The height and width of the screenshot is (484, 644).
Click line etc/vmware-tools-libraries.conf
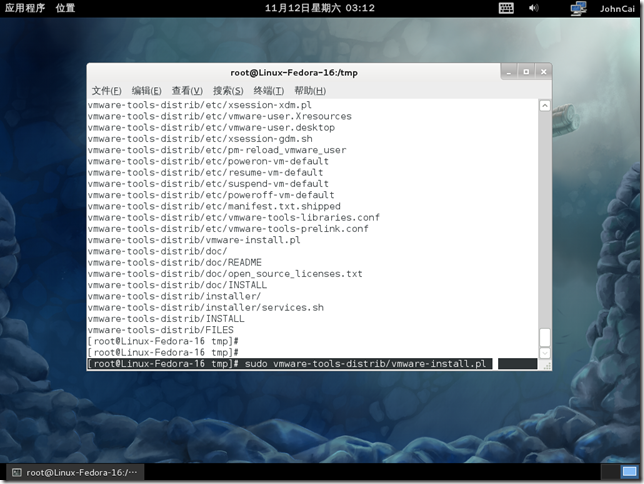(x=234, y=217)
